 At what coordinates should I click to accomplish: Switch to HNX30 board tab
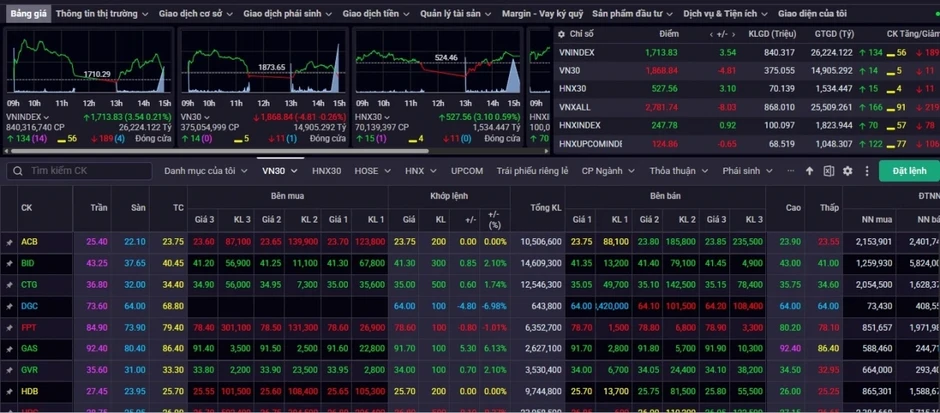(326, 171)
